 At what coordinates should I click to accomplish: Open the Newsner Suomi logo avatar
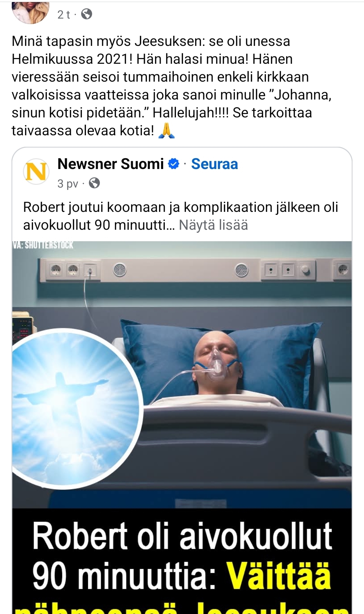[x=36, y=172]
